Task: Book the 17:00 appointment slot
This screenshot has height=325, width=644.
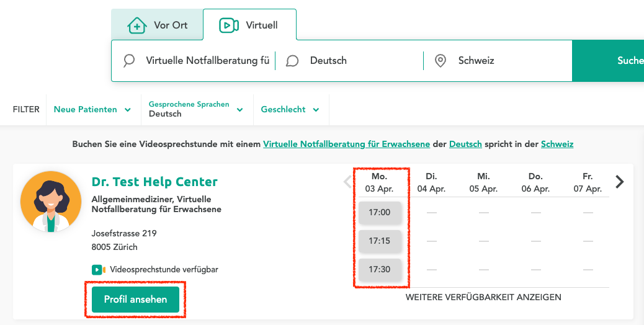Action: 379,213
